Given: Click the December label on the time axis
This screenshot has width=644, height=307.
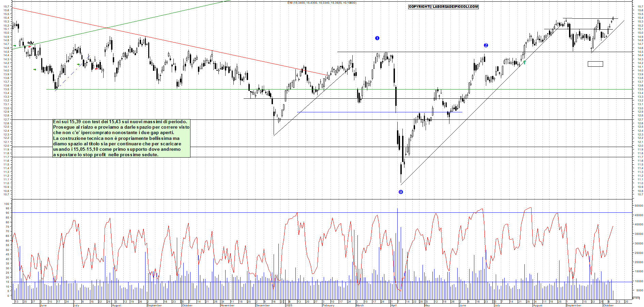Looking at the screenshot, I should [x=262, y=305].
